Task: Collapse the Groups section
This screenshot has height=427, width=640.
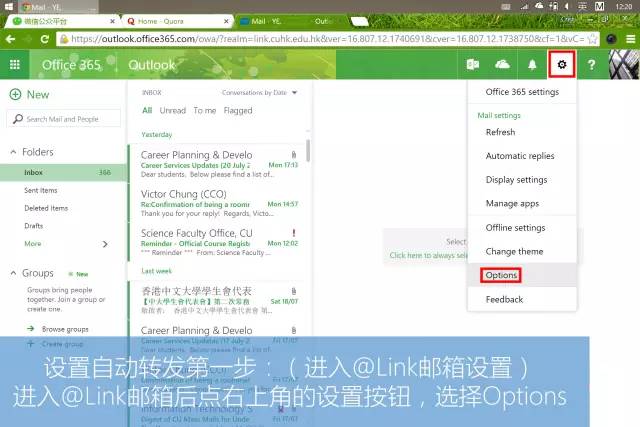Action: 13,273
